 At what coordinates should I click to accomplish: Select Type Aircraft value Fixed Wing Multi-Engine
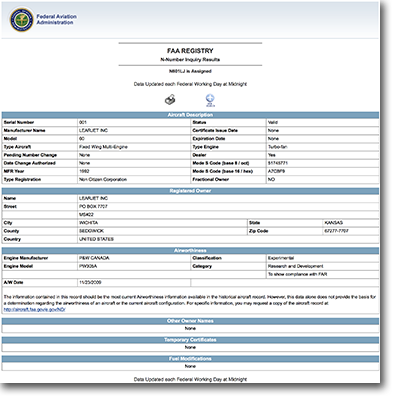point(103,147)
